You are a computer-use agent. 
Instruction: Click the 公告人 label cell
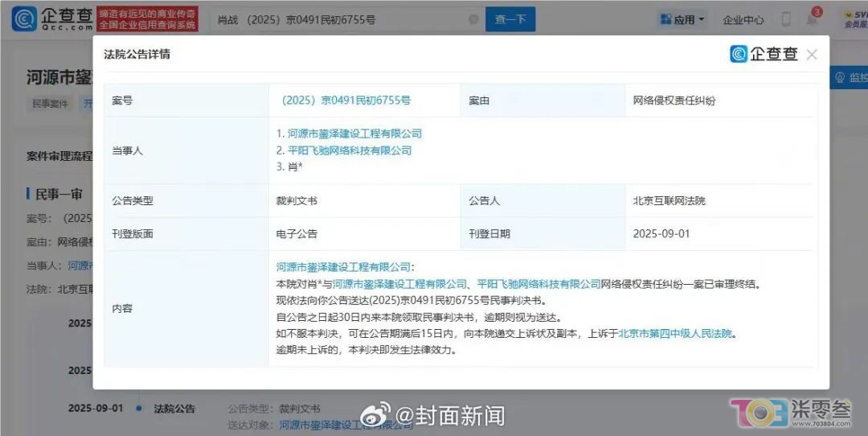(543, 200)
